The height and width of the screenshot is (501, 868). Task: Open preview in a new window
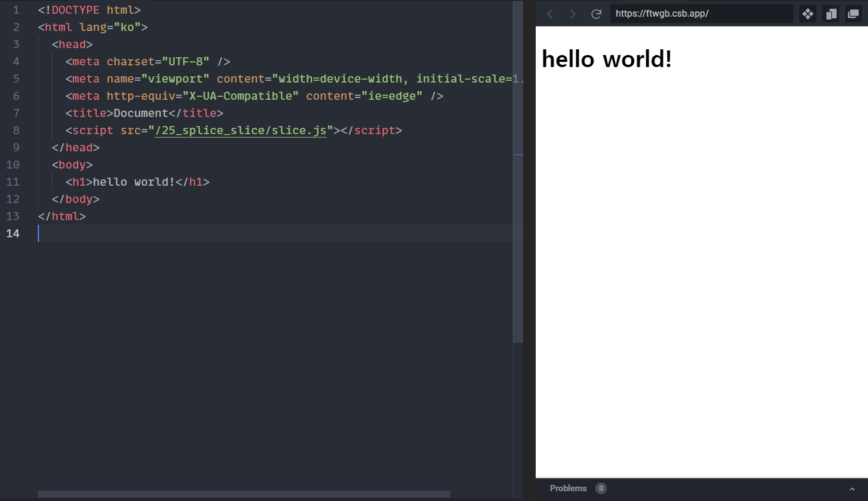(853, 14)
